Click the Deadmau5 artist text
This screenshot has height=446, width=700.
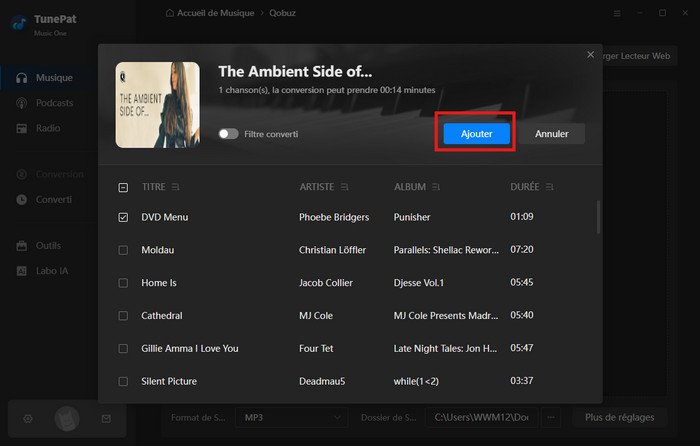322,381
